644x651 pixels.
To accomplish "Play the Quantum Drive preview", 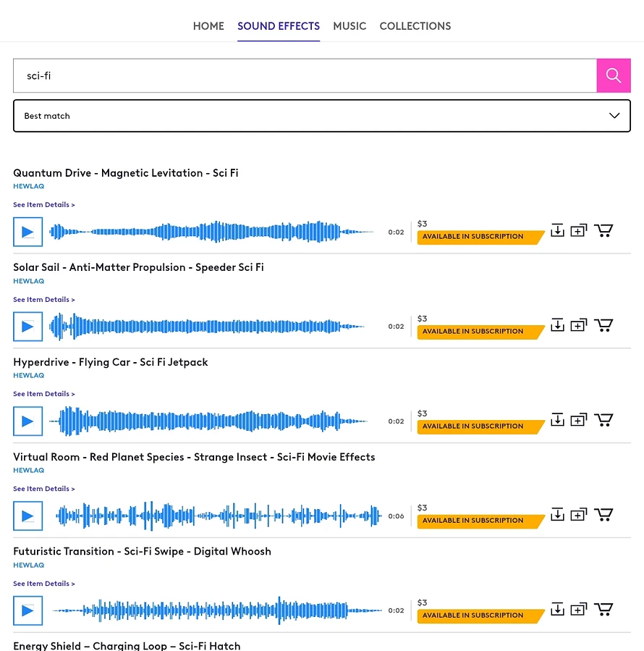I will tap(27, 232).
